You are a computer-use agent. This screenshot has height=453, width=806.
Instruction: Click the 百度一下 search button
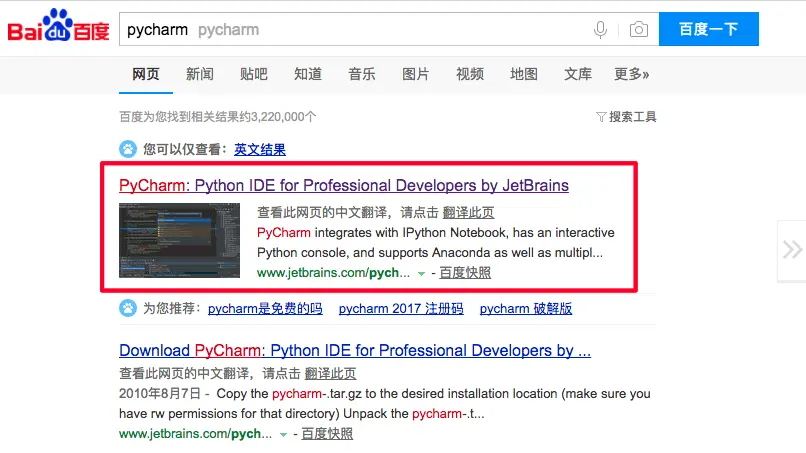708,29
